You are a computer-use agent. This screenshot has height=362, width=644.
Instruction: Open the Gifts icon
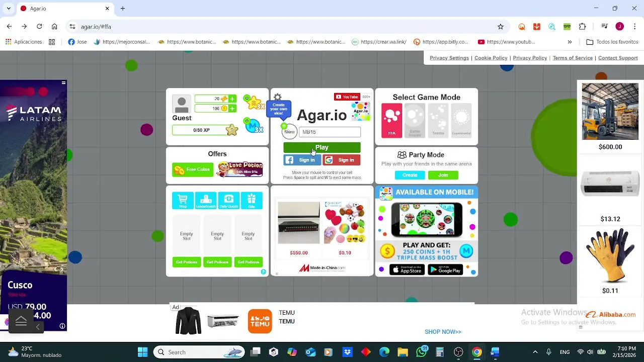click(252, 200)
